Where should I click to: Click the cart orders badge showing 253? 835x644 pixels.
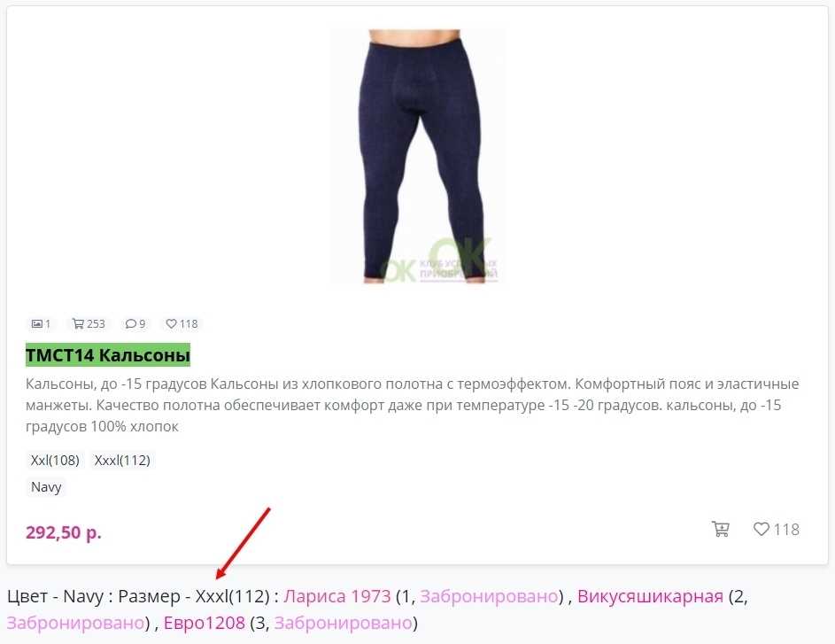pos(89,324)
